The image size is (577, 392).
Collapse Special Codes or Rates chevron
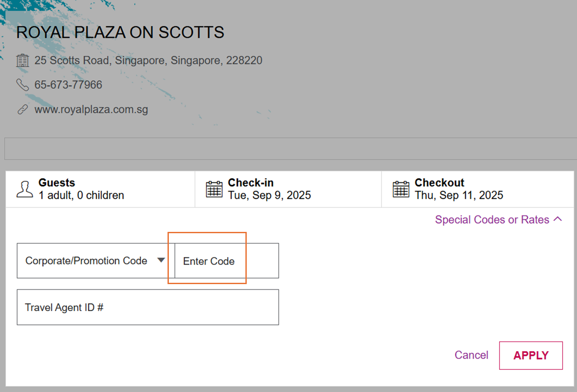[x=557, y=219]
